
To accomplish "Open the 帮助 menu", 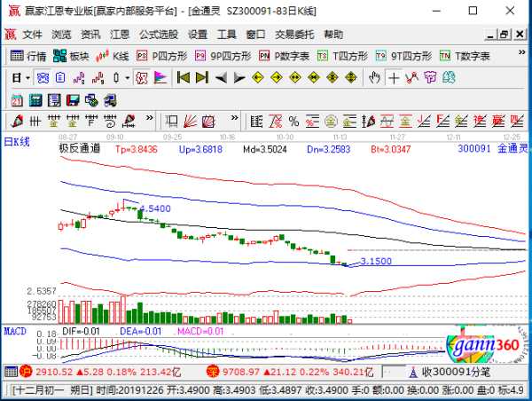I will click(333, 35).
